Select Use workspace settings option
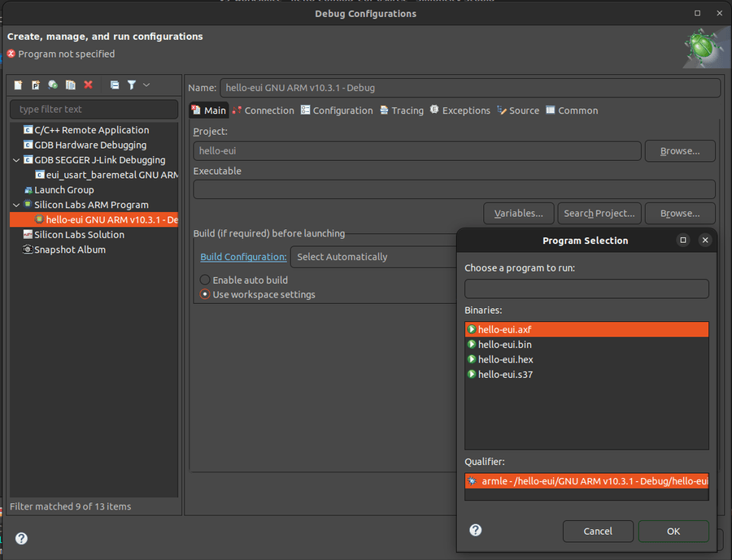This screenshot has height=560, width=732. [x=204, y=294]
